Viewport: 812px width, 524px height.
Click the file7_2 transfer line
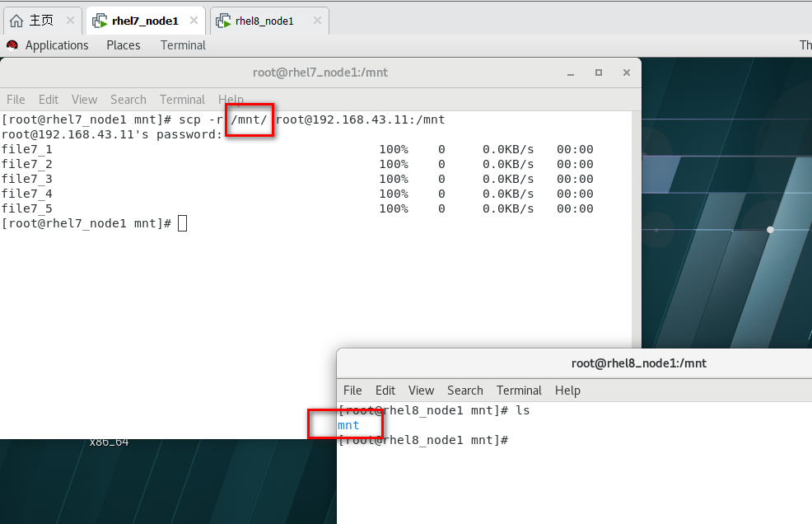pos(297,164)
